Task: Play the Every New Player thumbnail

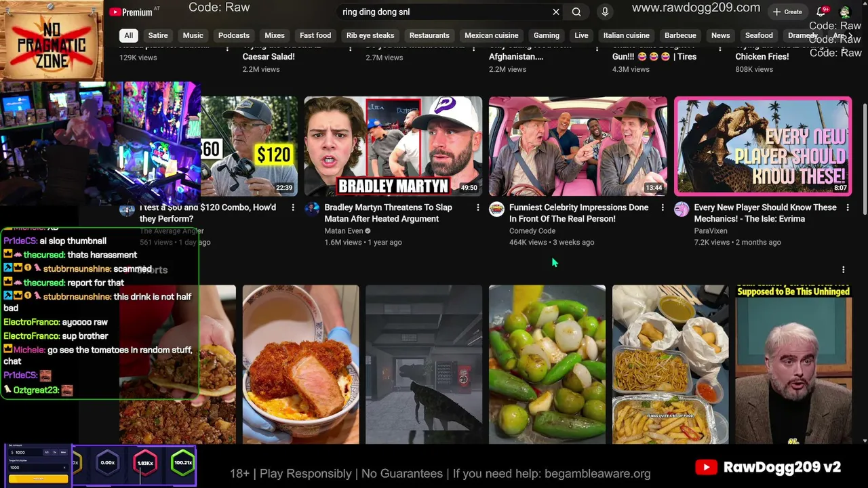Action: 763,146
